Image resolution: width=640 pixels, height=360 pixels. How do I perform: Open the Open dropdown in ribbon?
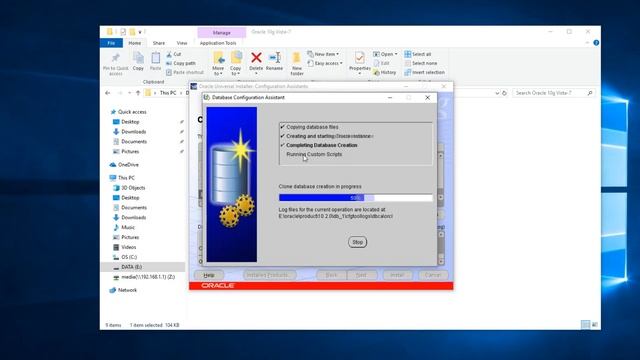[x=385, y=54]
